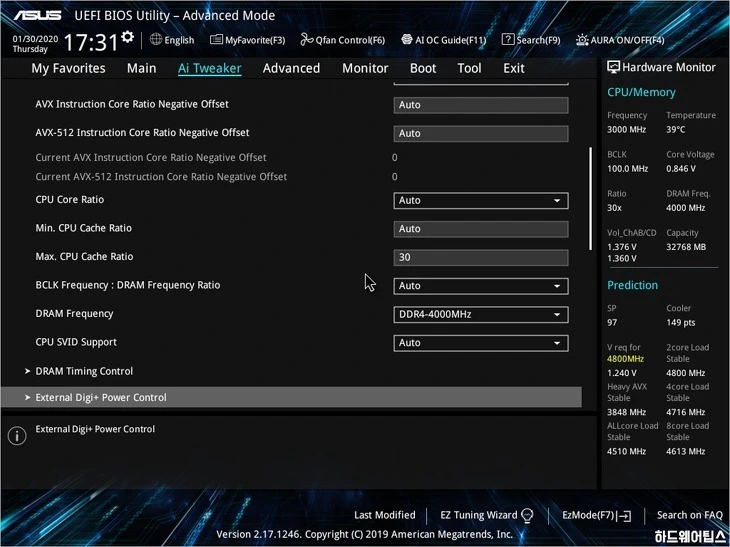
Task: Click the CPU Core Ratio label
Action: (x=70, y=199)
